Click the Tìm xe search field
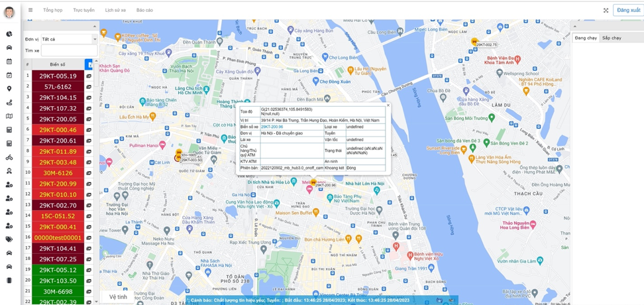 point(68,50)
